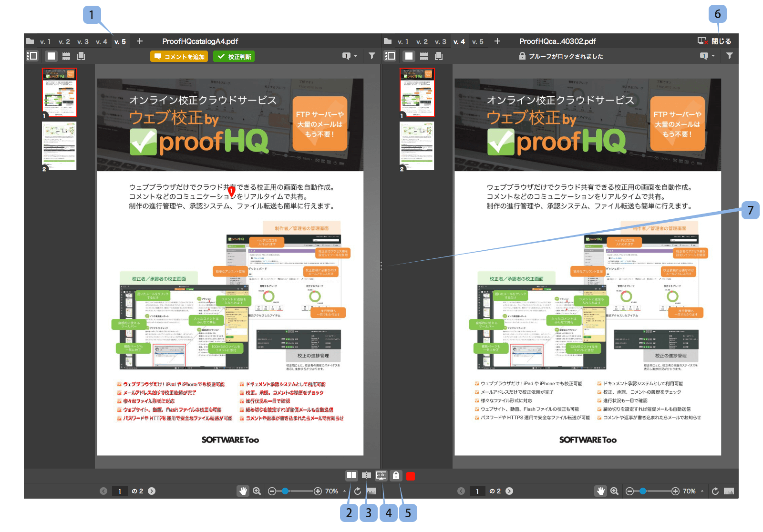Go to next page in right pane
Image resolution: width=763 pixels, height=532 pixels.
click(509, 491)
